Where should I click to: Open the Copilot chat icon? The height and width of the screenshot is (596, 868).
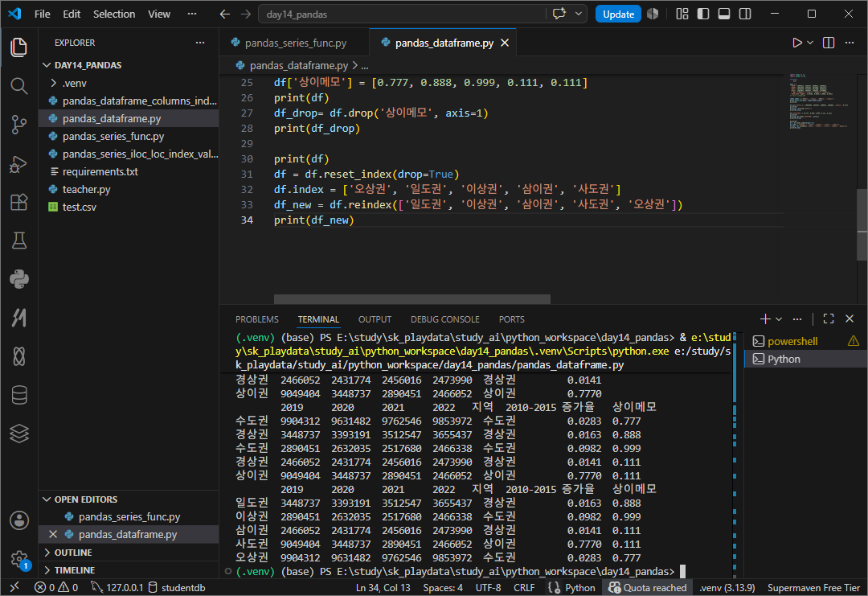[559, 14]
